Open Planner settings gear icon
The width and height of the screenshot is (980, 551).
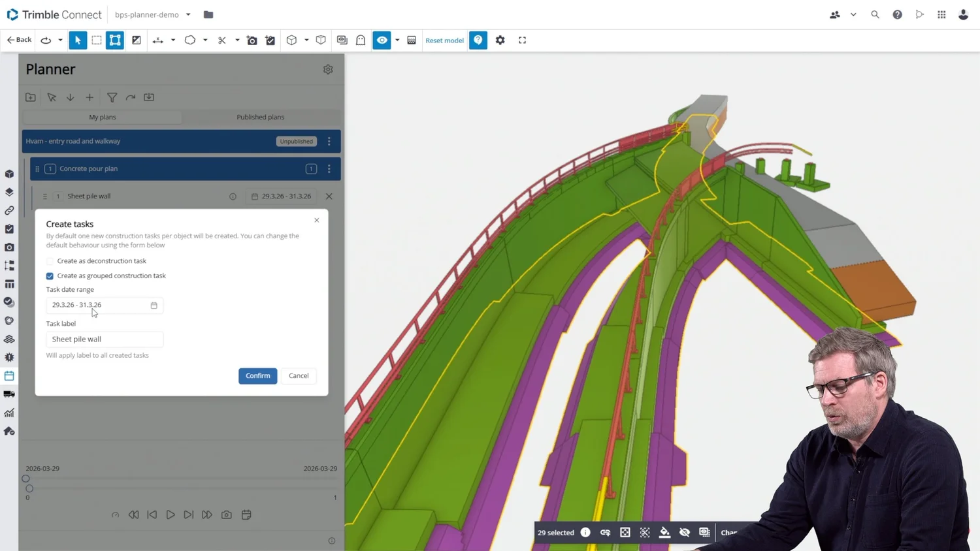point(328,69)
